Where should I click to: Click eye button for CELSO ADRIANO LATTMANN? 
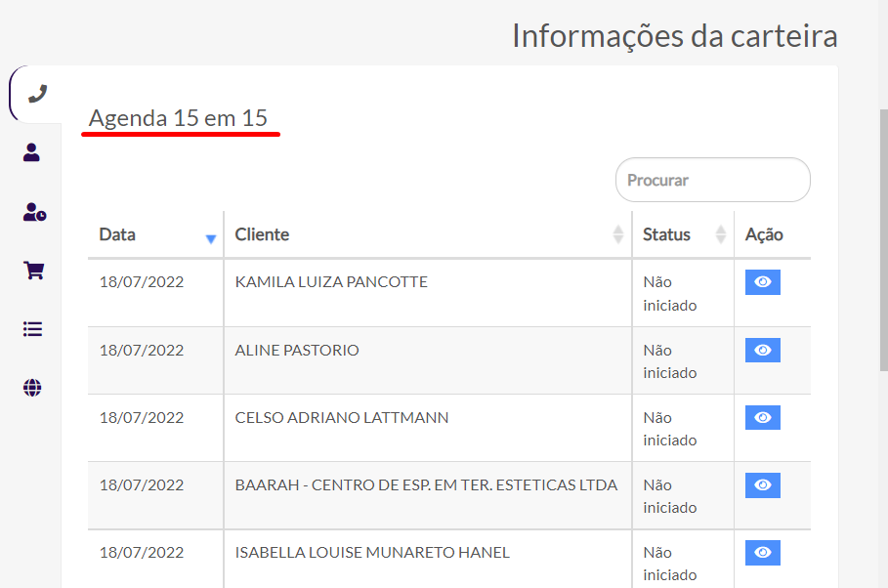pyautogui.click(x=762, y=417)
